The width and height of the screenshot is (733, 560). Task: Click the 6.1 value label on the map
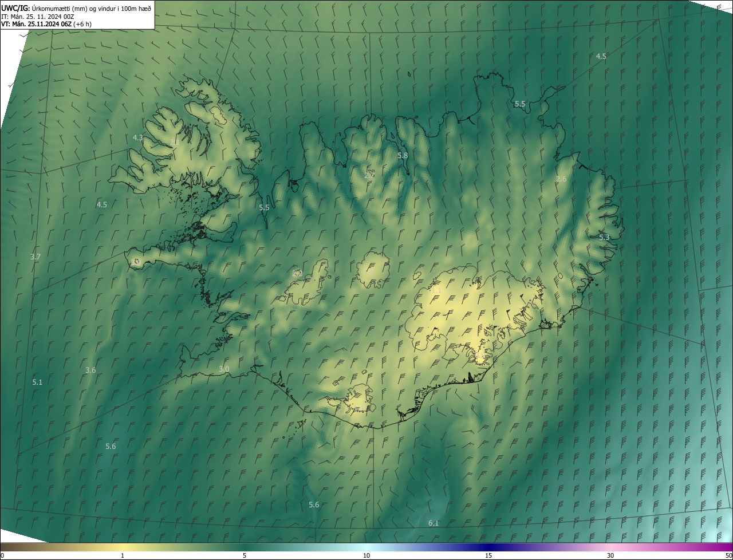tap(434, 523)
